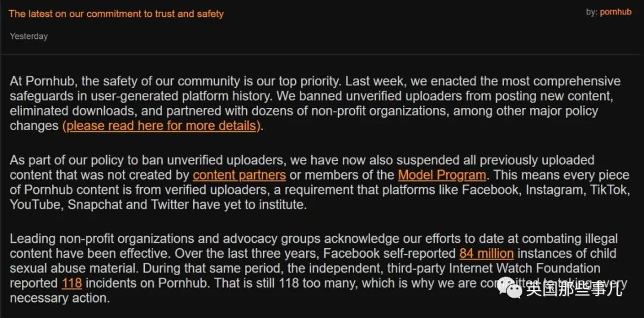This screenshot has height=318, width=644.
Task: Open the "Model Program" link
Action: [441, 175]
